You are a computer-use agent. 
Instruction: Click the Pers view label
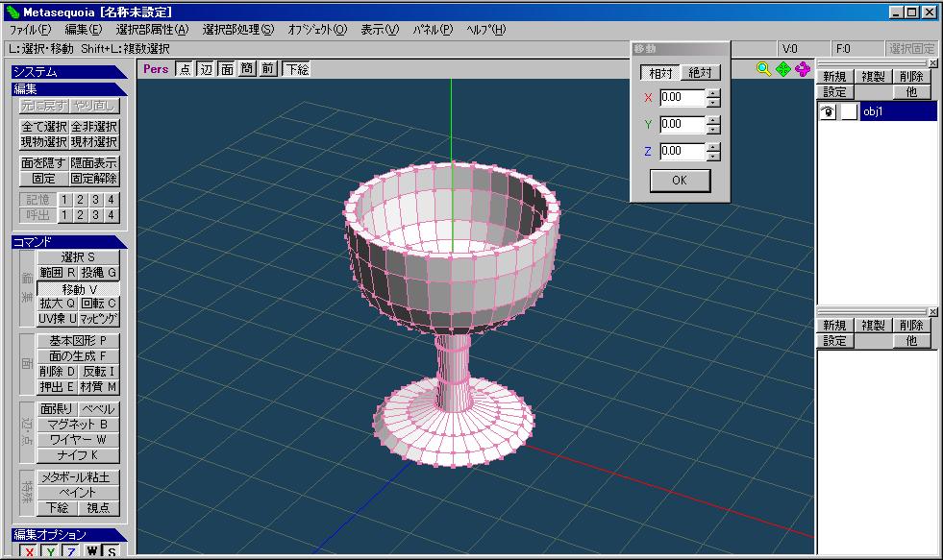click(x=155, y=69)
